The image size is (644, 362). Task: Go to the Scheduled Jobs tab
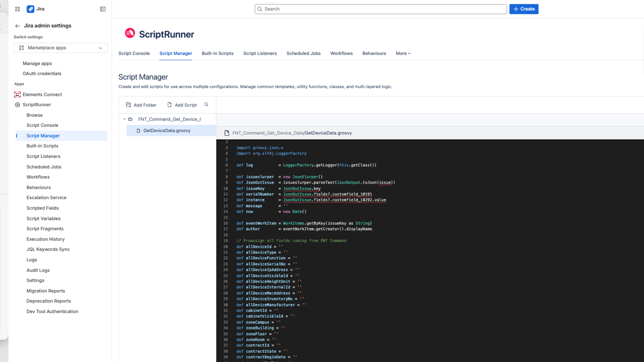303,53
